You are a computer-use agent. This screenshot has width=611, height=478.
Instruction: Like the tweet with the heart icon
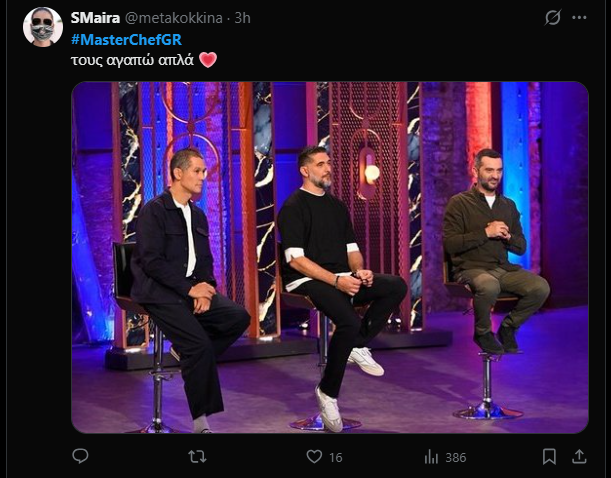coord(314,456)
